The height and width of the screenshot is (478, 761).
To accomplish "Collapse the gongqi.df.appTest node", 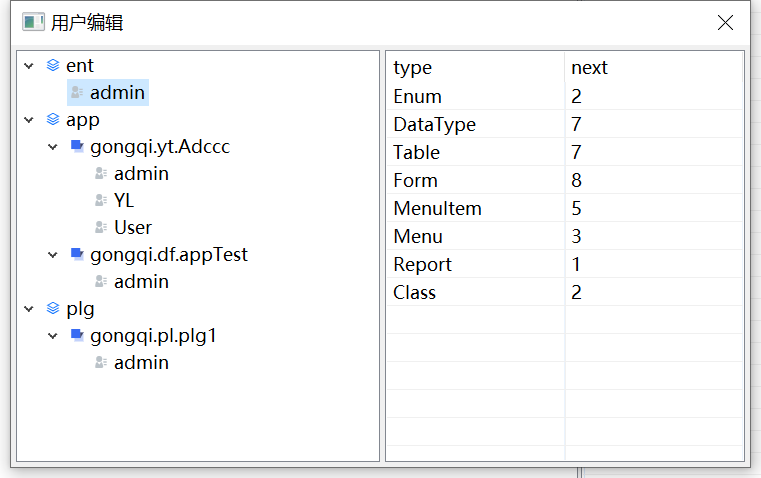I will 53,255.
